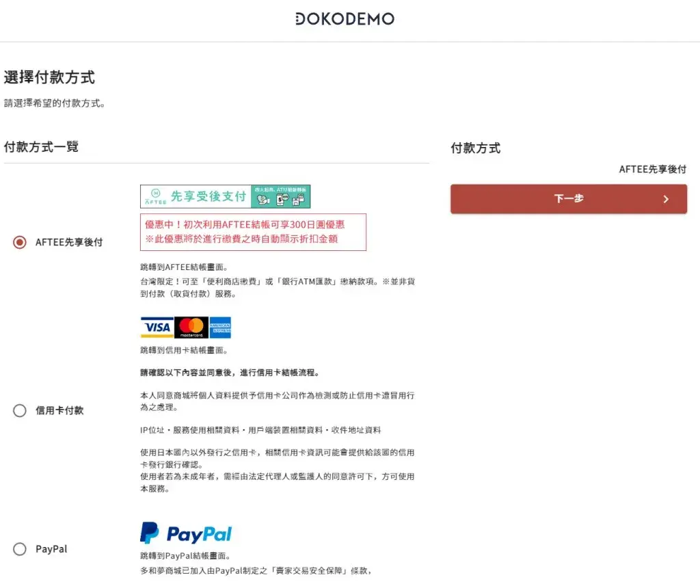Click the AFTEE先享後付 label in summary panel
Image resolution: width=700 pixels, height=588 pixels.
coord(653,169)
